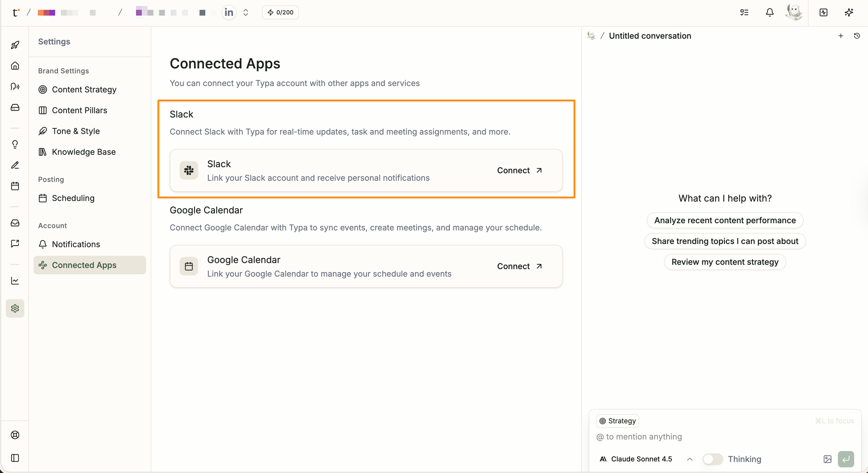868x473 pixels.
Task: Go to Scheduling settings
Action: (x=73, y=198)
